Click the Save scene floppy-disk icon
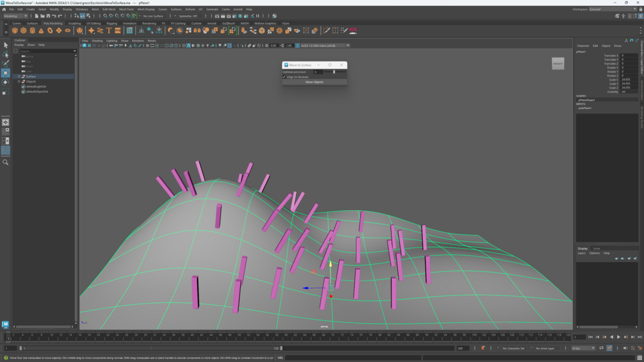644x362 pixels. pyautogui.click(x=48, y=16)
